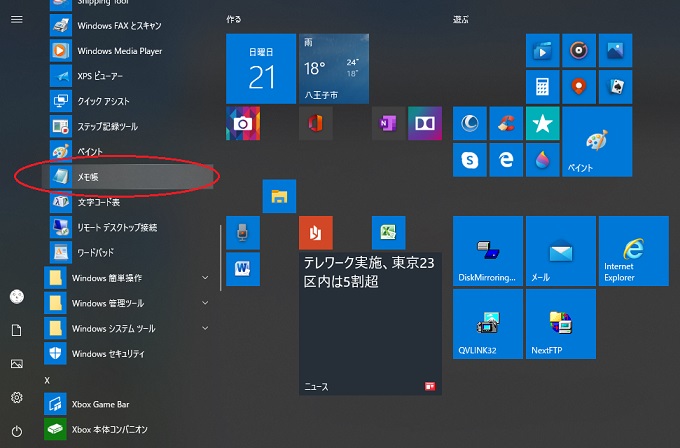Open Pictures from Start sidebar
The height and width of the screenshot is (448, 680).
(x=17, y=364)
